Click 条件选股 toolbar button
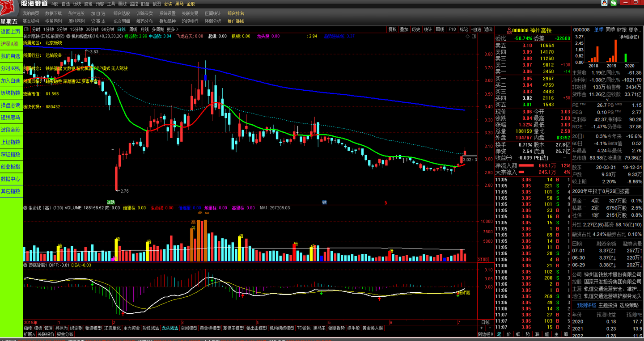Image resolution: width=644 pixels, height=341 pixels. click(76, 13)
